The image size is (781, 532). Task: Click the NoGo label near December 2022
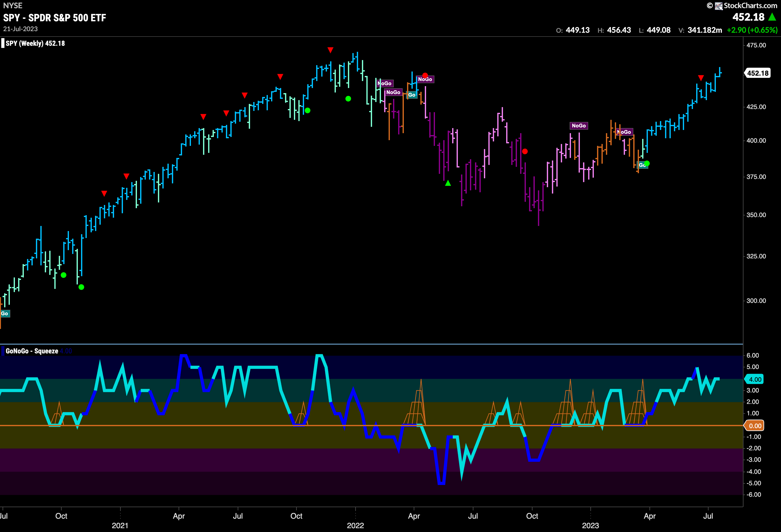(579, 126)
